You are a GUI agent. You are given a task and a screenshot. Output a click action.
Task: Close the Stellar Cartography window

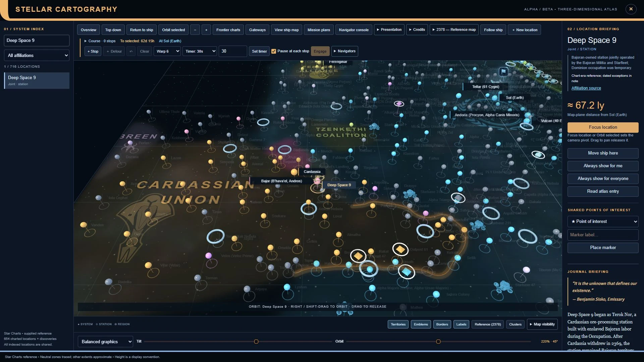click(x=631, y=9)
